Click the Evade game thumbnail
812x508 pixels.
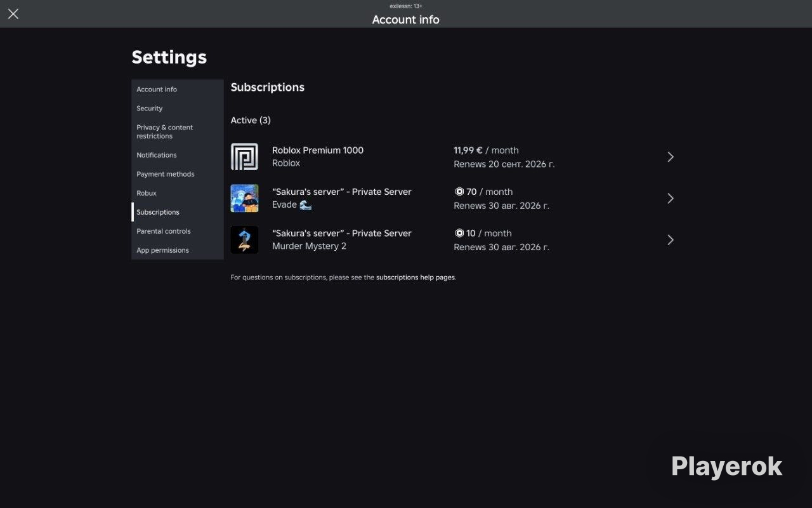point(244,198)
